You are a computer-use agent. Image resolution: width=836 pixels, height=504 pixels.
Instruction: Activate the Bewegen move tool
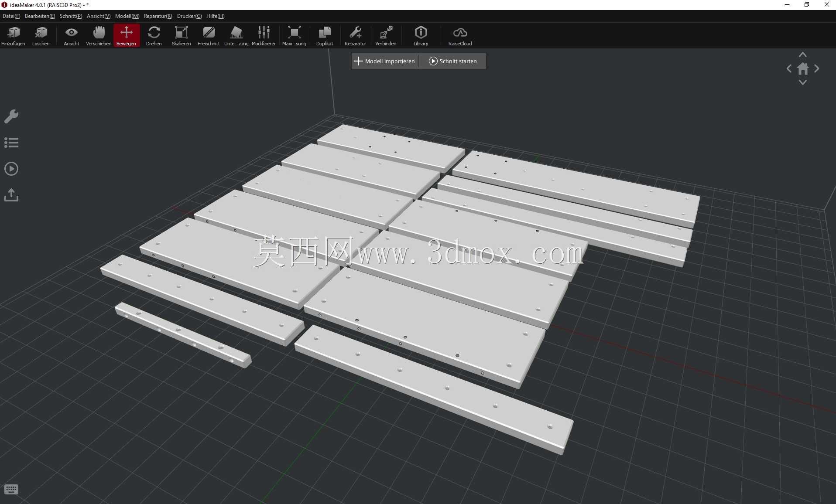(x=127, y=36)
